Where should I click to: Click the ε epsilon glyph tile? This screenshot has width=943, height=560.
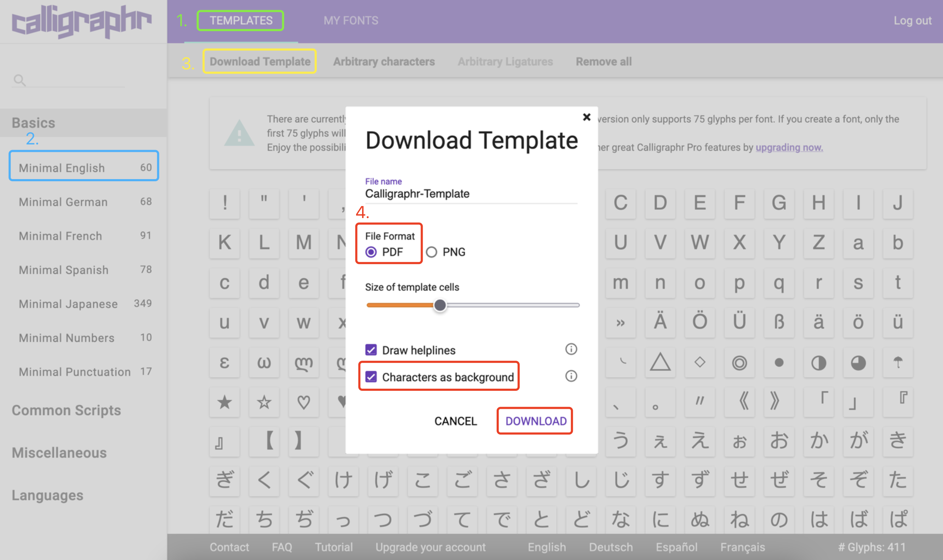[224, 362]
